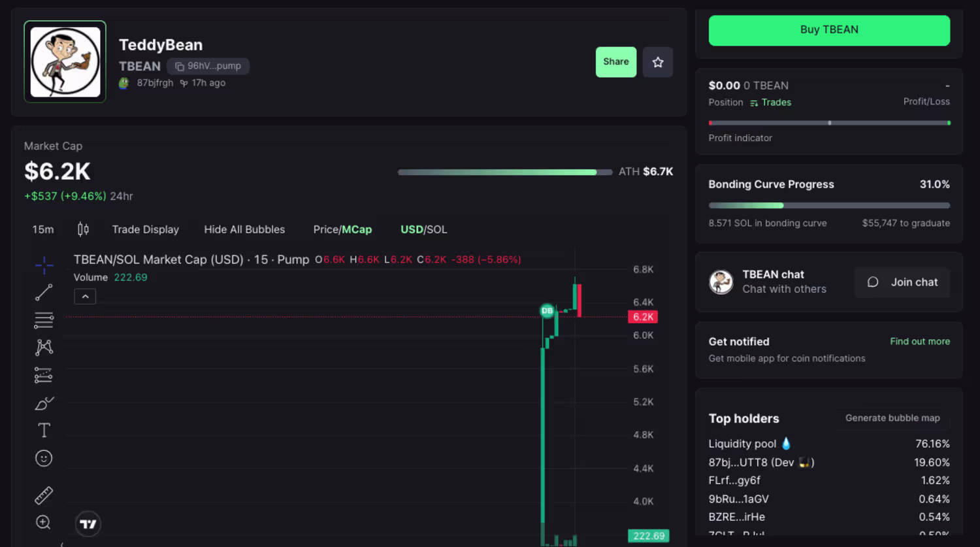Screen dimensions: 980x547
Task: Select the ruler measure tool
Action: coord(44,495)
